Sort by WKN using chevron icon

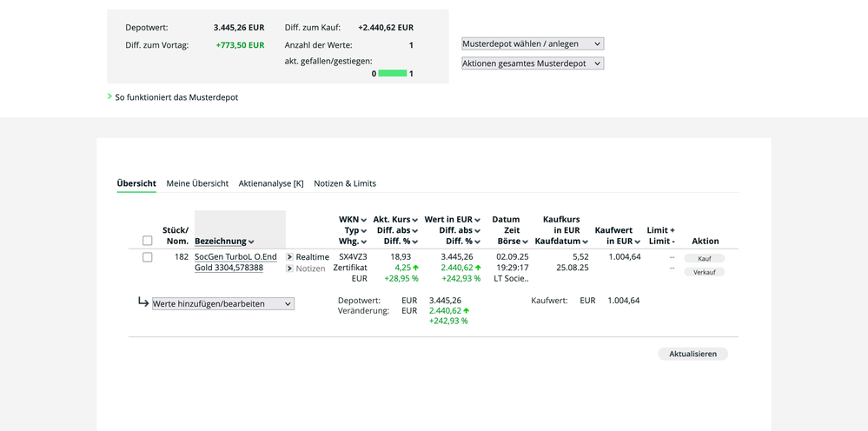tap(363, 220)
